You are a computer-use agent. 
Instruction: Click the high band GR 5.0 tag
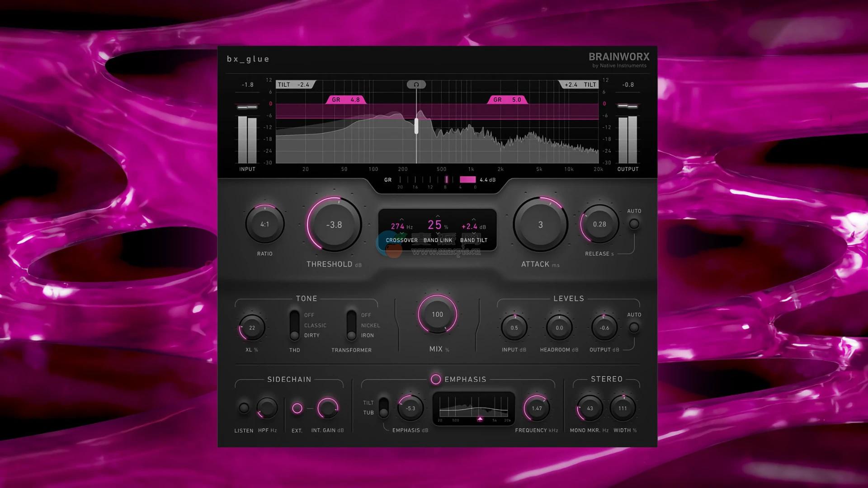[x=507, y=100]
